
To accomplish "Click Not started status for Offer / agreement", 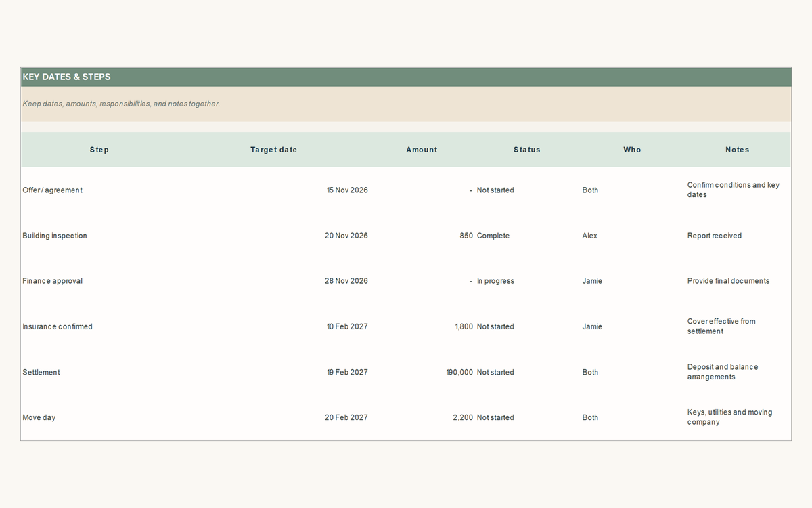I will click(x=495, y=190).
